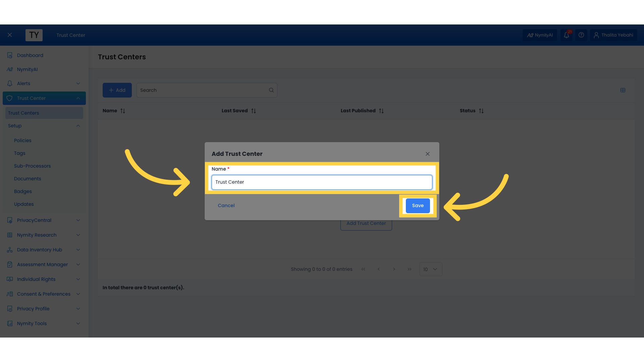Screen dimensions: 644x362
Task: Cancel the Add Trust Center dialog
Action: tap(226, 205)
